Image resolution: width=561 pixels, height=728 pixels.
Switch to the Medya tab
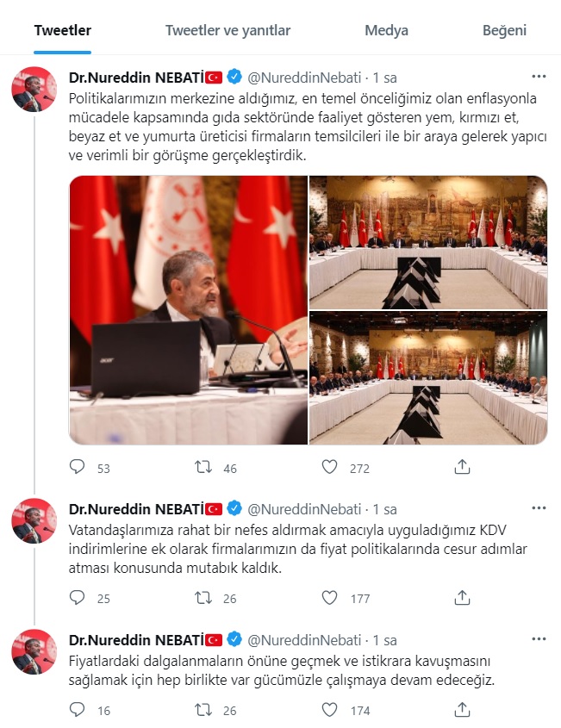coord(386,31)
